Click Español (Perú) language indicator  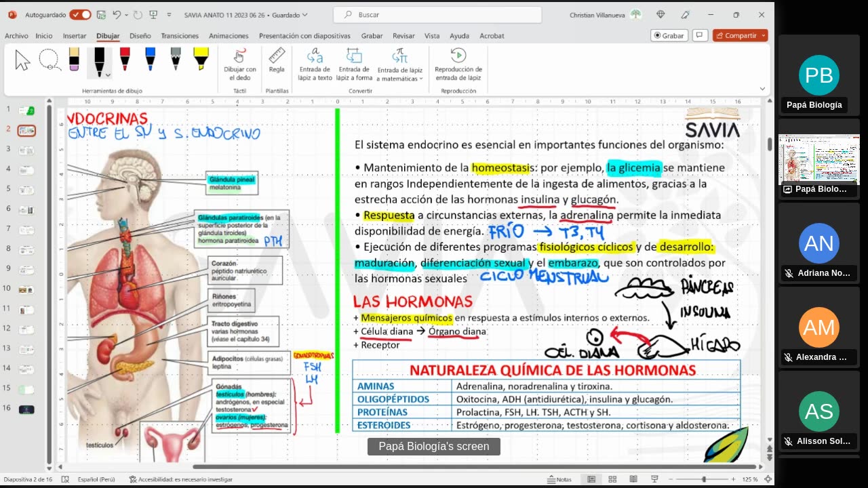click(96, 479)
